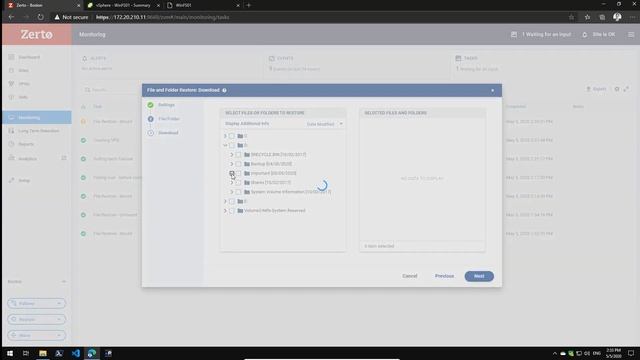Open the Failover dropdown button
The height and width of the screenshot is (360, 640).
click(36, 303)
